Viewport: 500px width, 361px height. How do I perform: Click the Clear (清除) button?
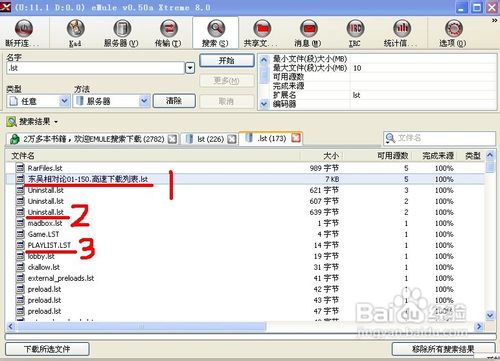click(x=174, y=101)
